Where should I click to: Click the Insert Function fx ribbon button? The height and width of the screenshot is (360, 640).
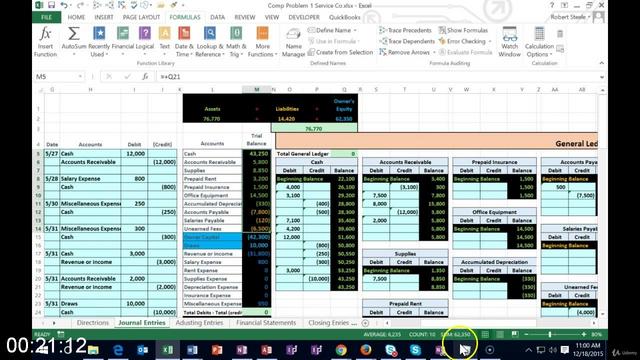point(45,42)
